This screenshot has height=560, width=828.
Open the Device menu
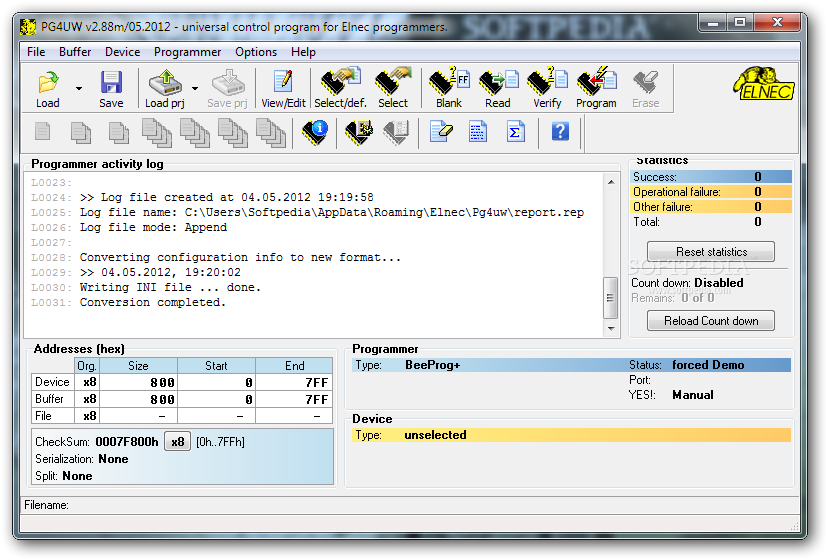pyautogui.click(x=123, y=52)
